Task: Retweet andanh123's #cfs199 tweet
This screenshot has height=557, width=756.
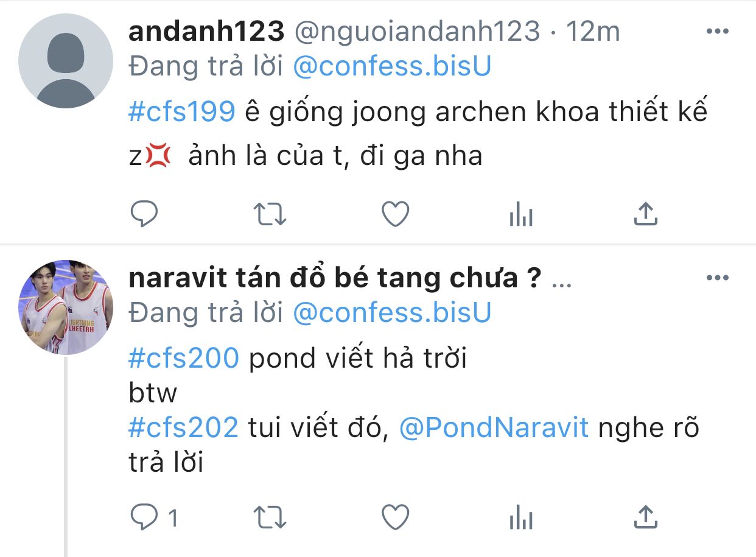Action: (270, 214)
